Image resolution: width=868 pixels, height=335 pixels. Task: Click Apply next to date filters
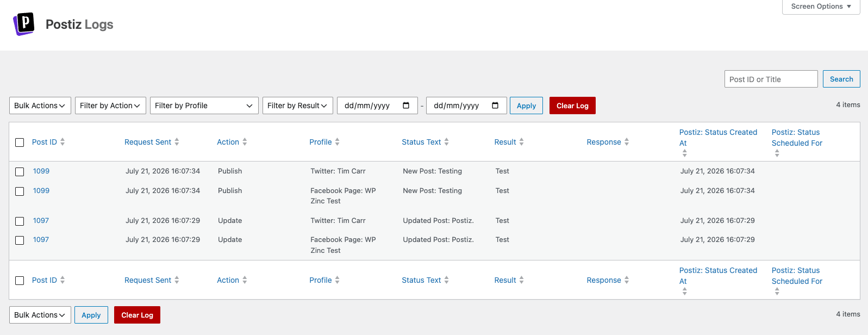tap(526, 106)
